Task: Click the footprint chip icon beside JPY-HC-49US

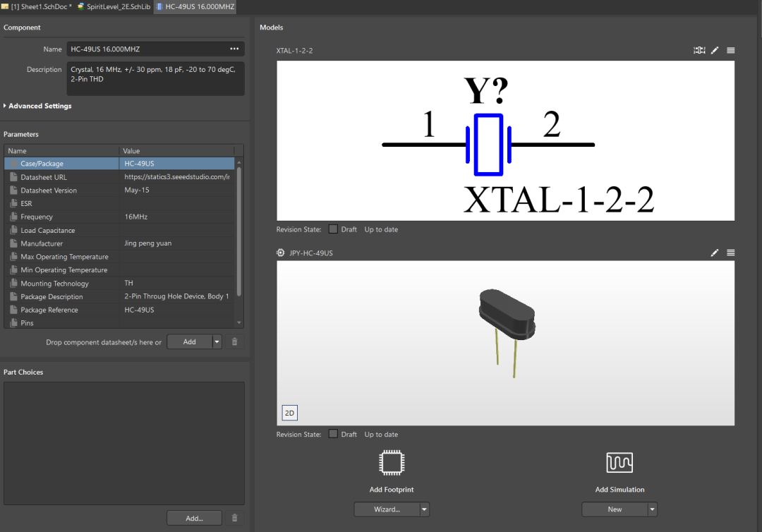Action: coord(280,253)
